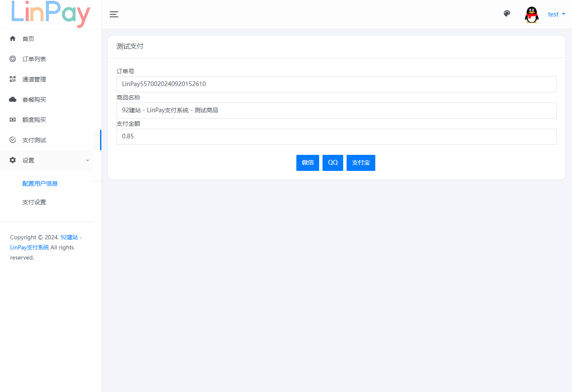Open 配置用户信息 submenu link
The width and height of the screenshot is (572, 392).
(40, 184)
